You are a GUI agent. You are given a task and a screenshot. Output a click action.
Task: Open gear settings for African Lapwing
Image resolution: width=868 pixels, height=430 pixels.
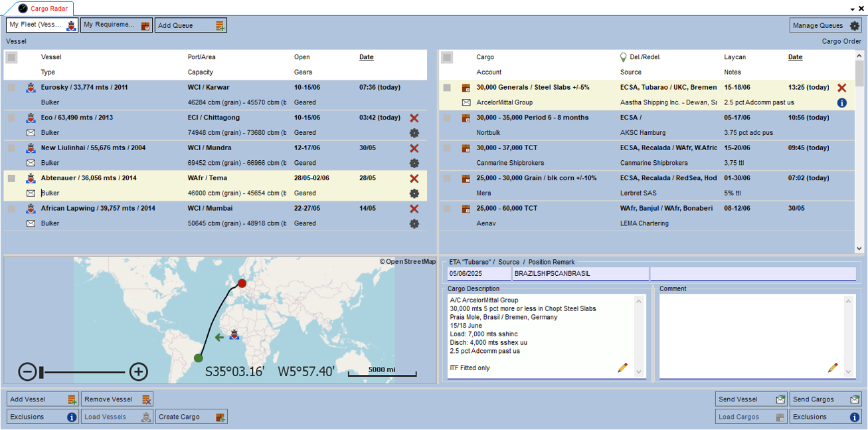click(x=414, y=224)
